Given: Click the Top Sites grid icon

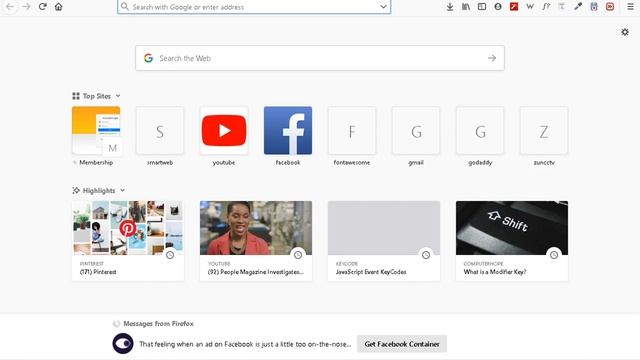Looking at the screenshot, I should point(76,96).
